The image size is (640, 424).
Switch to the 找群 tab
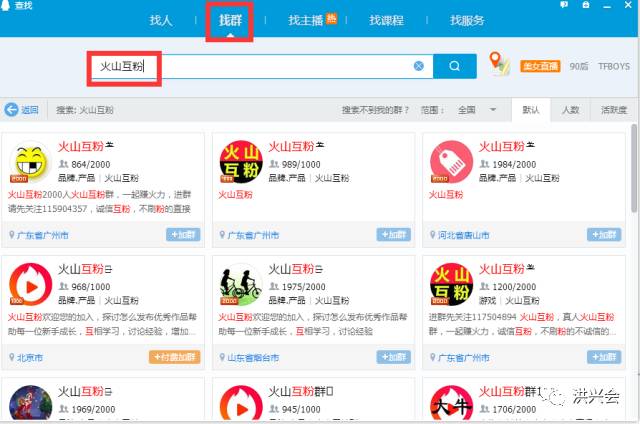pyautogui.click(x=230, y=20)
